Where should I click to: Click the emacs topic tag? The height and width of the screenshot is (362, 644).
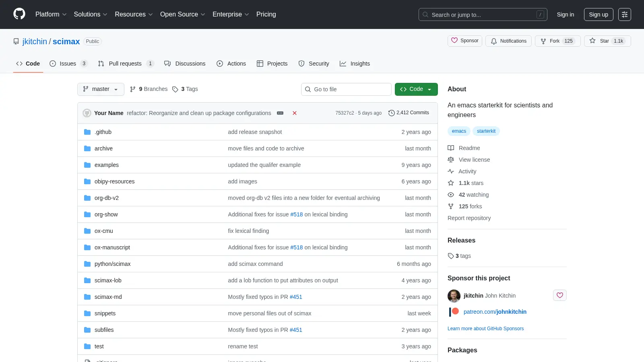pyautogui.click(x=459, y=131)
